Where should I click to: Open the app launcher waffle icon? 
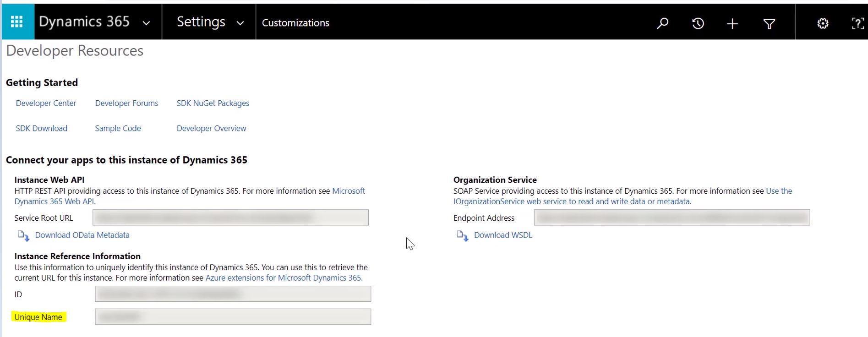pos(17,22)
